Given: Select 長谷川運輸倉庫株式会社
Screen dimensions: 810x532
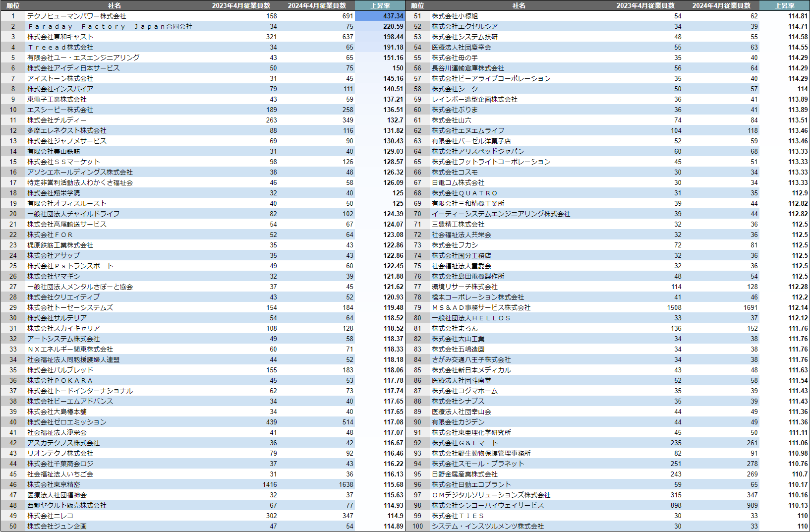Looking at the screenshot, I should coord(468,68).
